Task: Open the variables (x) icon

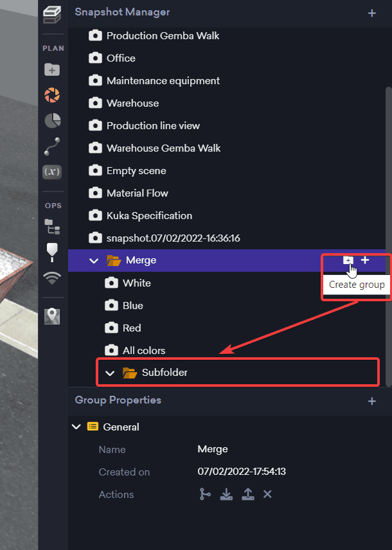Action: pyautogui.click(x=52, y=172)
